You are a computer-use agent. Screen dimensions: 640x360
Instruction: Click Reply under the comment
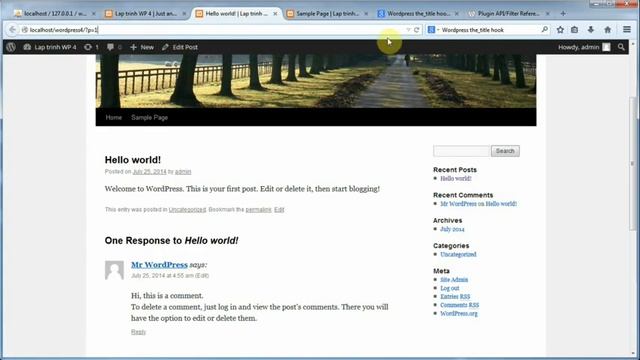138,332
